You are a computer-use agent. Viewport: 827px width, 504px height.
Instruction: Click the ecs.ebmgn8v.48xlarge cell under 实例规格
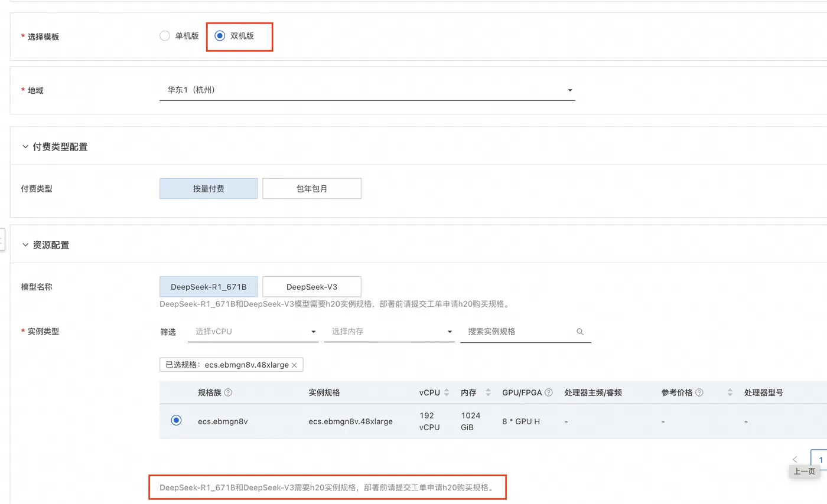pos(350,421)
